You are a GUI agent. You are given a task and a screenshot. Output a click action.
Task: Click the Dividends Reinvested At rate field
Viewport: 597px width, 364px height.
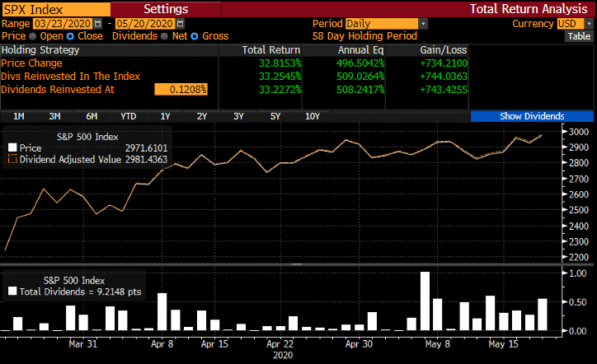pyautogui.click(x=181, y=89)
